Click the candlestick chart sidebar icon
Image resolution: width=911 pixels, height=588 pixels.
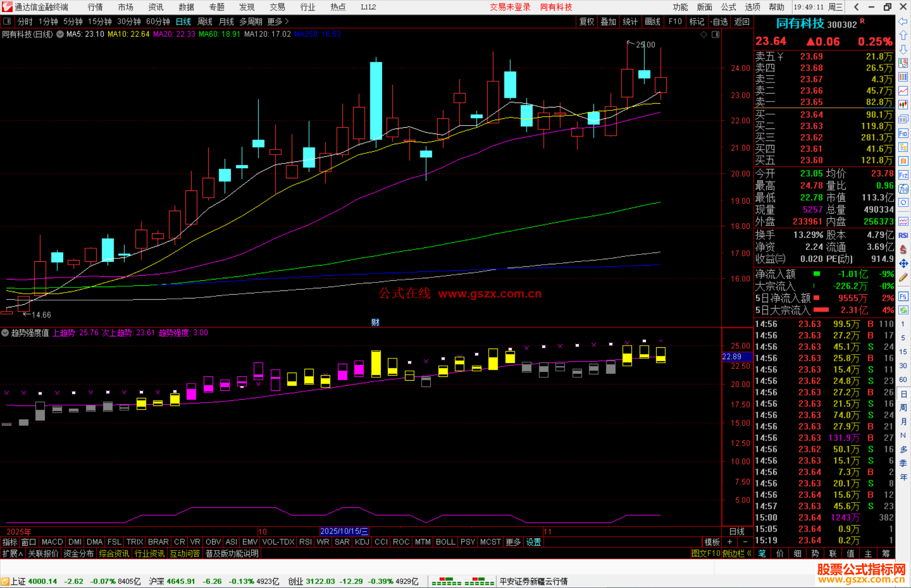(903, 105)
